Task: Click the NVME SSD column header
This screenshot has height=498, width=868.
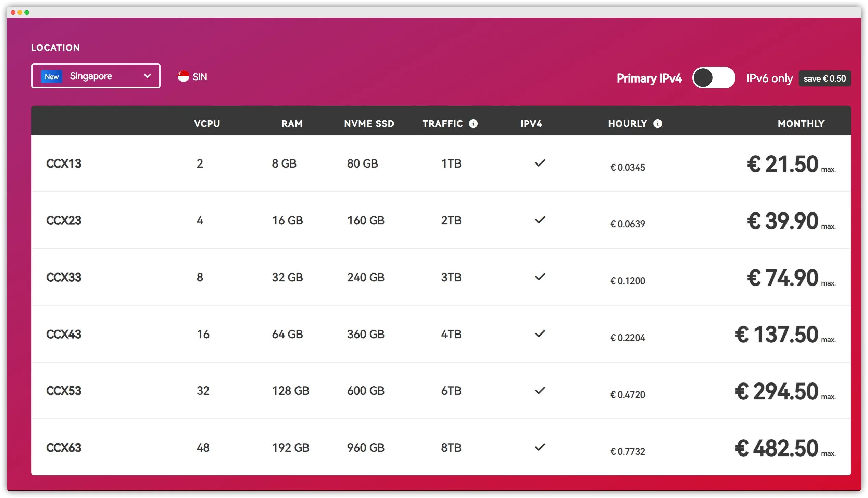Action: [369, 124]
